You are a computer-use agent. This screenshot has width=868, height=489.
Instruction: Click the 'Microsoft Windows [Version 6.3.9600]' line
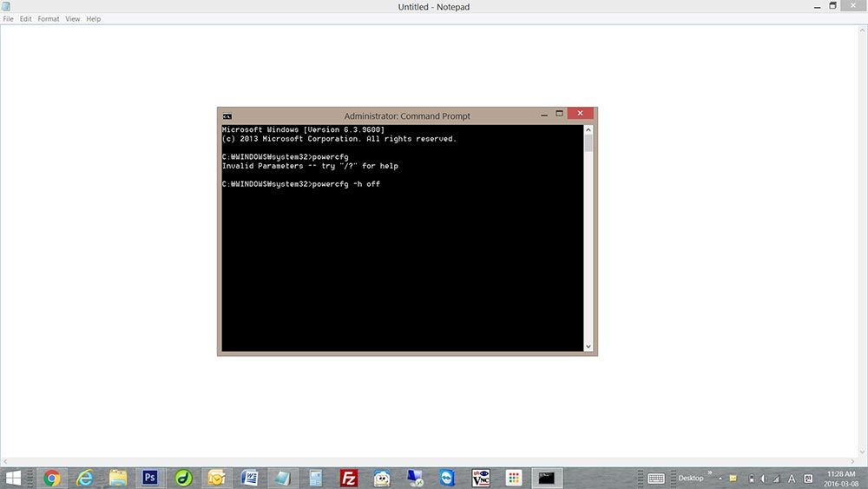tap(303, 130)
